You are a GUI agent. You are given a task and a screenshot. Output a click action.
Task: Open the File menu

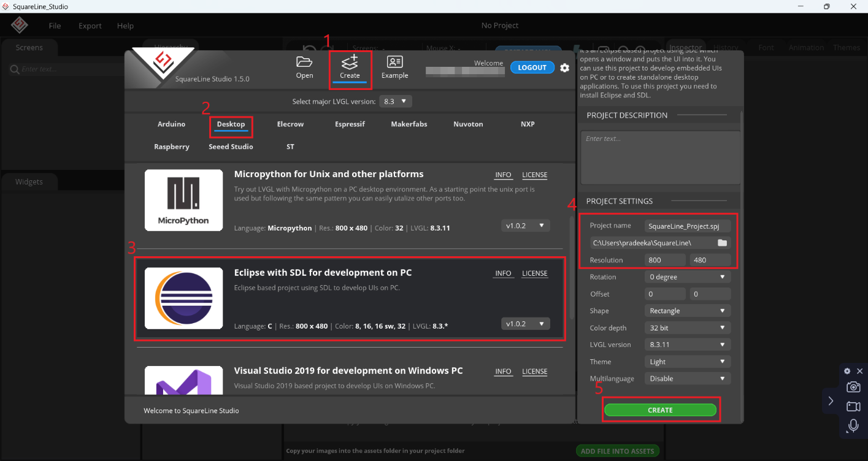click(55, 26)
